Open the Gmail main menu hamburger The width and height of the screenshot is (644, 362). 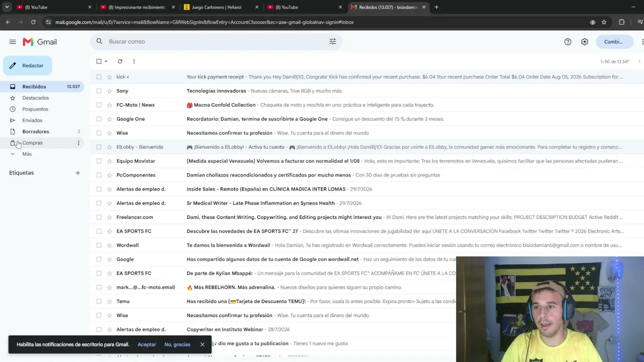tap(13, 42)
